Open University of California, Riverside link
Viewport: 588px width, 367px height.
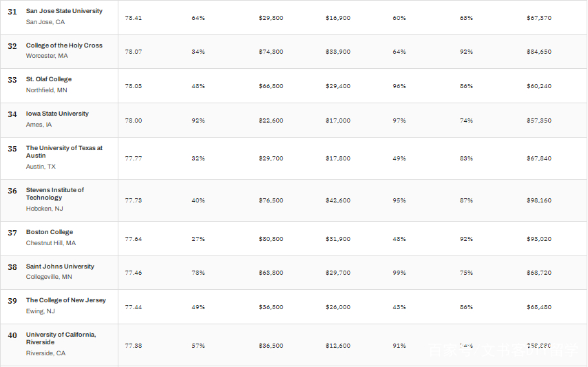click(x=61, y=339)
